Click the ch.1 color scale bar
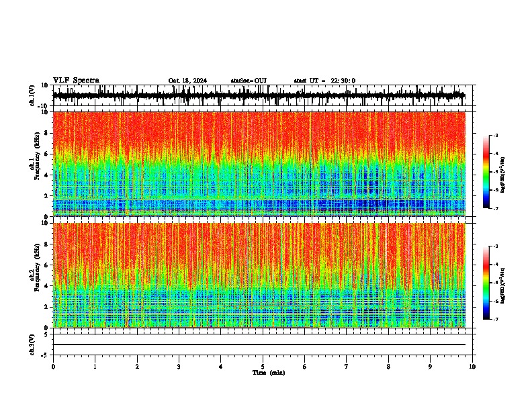The height and width of the screenshot is (411, 532). 486,172
